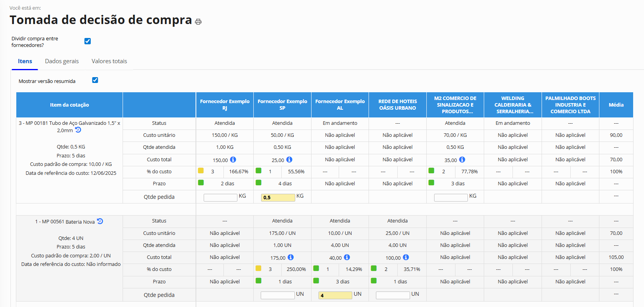Click the WELDING CALDEIRARIA supplier header
Viewport: 644px width, 307px height.
click(512, 105)
